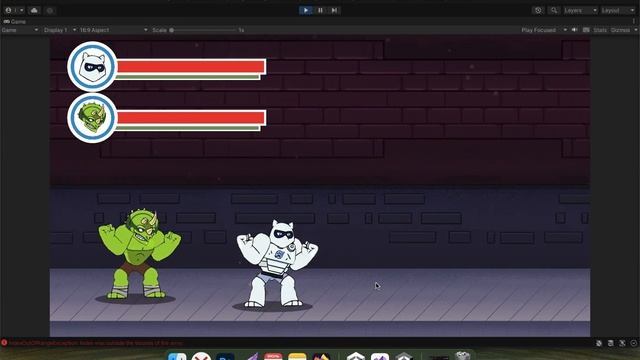
Task: Open the Layers dropdown
Action: pyautogui.click(x=580, y=10)
